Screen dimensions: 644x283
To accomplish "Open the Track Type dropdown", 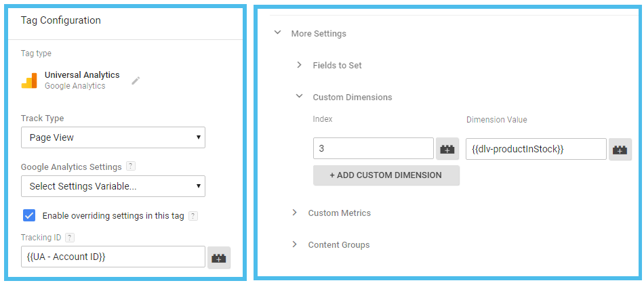I will pos(113,137).
